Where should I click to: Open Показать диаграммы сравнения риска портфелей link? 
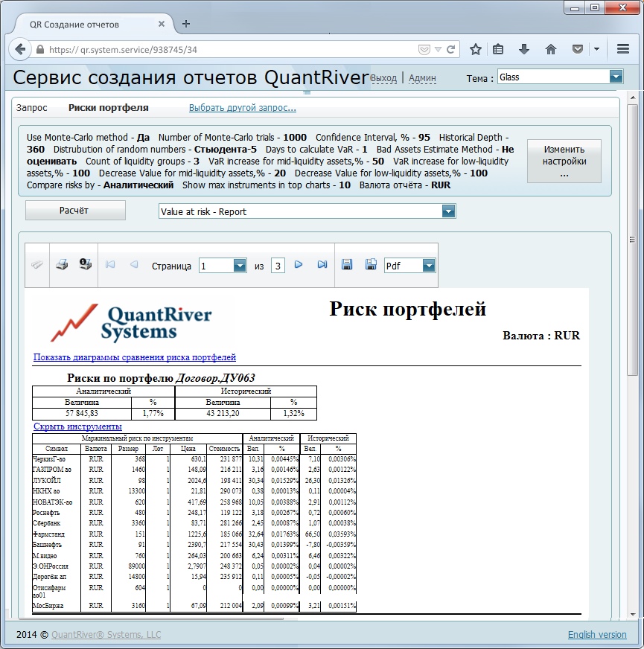click(135, 357)
